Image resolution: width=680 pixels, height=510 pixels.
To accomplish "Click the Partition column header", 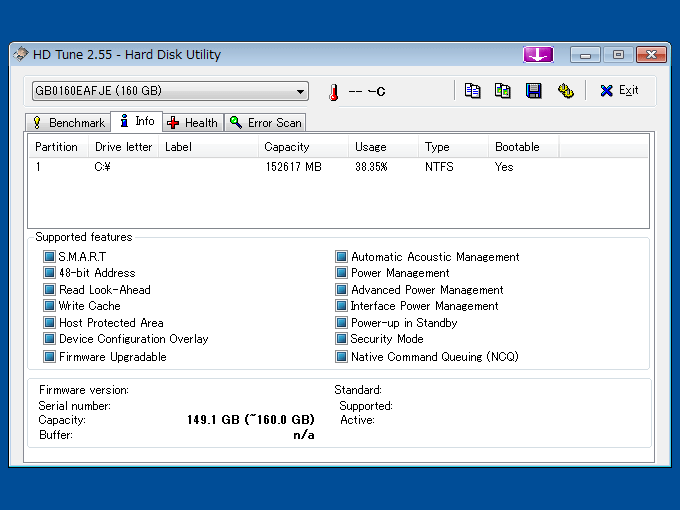I will [x=59, y=147].
